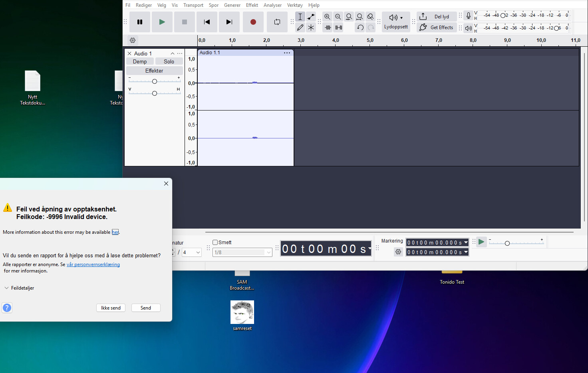Open the personvernserklæring link
Screen dimensions: 588x373
93,264
